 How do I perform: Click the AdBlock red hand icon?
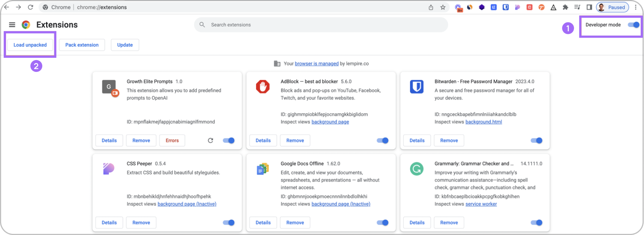pos(262,87)
